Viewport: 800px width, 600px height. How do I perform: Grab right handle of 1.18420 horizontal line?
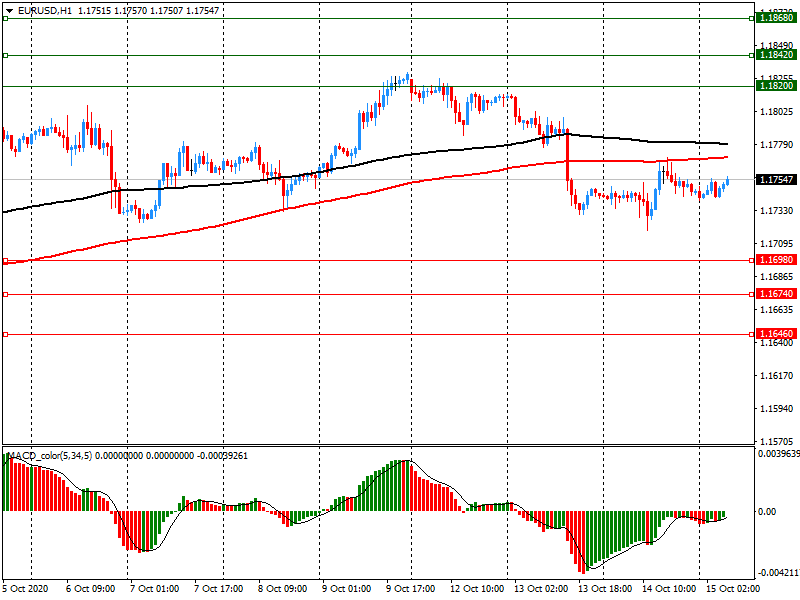click(752, 55)
